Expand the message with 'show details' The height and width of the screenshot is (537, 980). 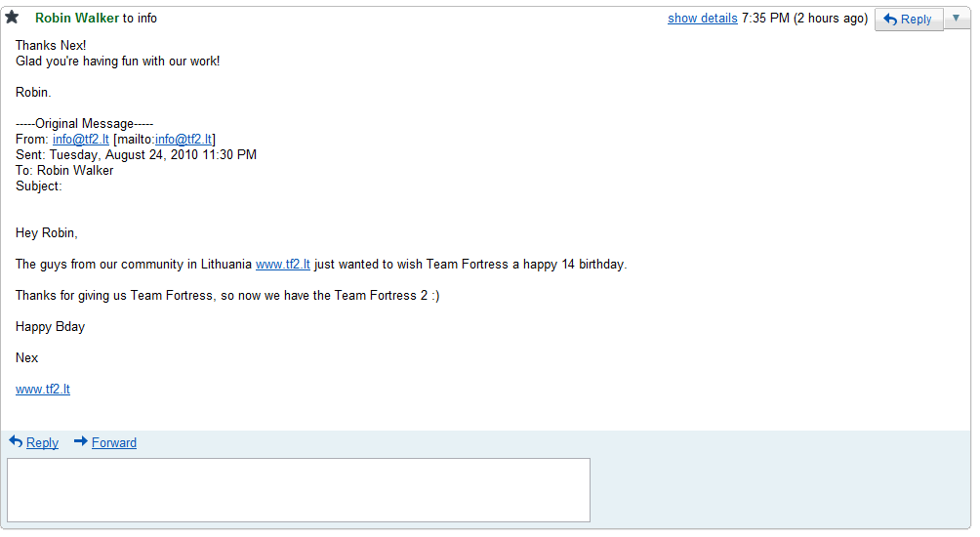click(x=702, y=19)
